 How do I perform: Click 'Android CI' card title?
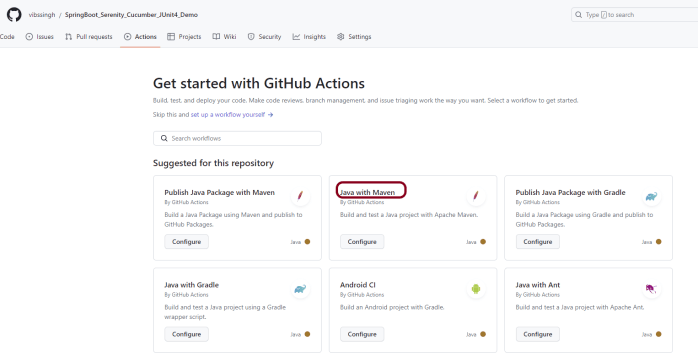pyautogui.click(x=357, y=285)
